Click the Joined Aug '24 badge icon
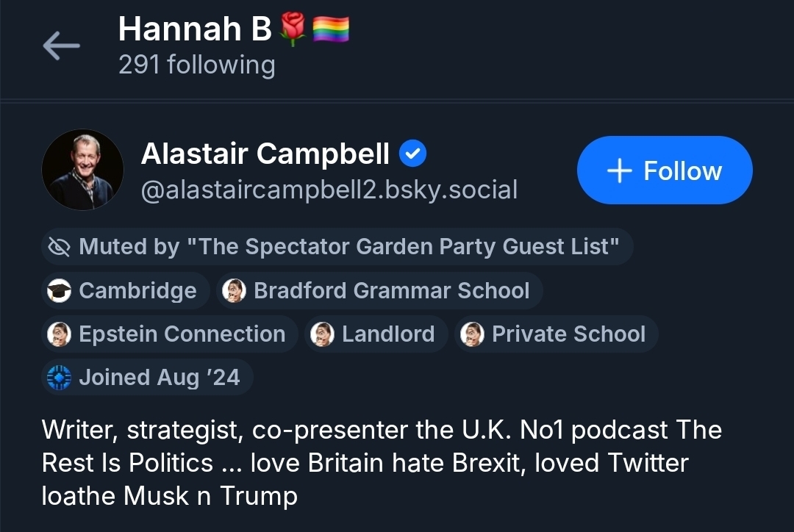 59,377
